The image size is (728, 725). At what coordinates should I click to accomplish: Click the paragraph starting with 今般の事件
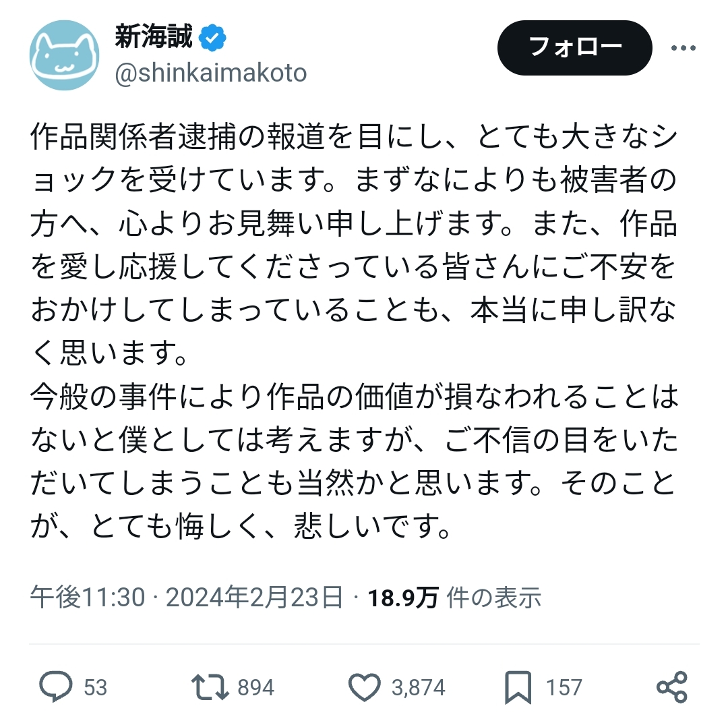354,461
